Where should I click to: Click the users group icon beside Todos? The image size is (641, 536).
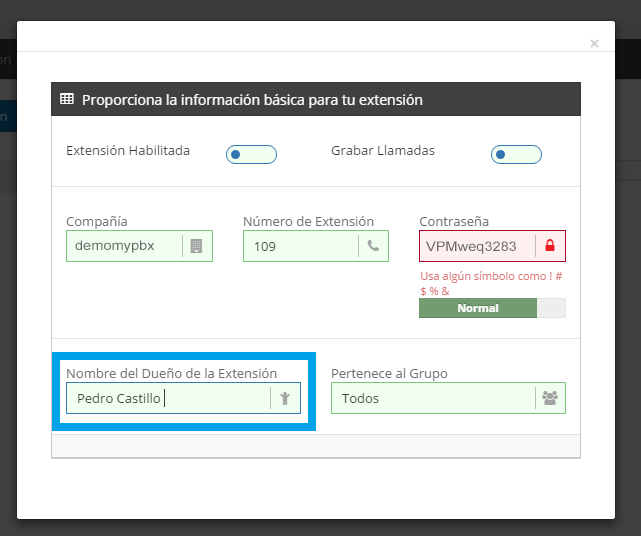[549, 398]
